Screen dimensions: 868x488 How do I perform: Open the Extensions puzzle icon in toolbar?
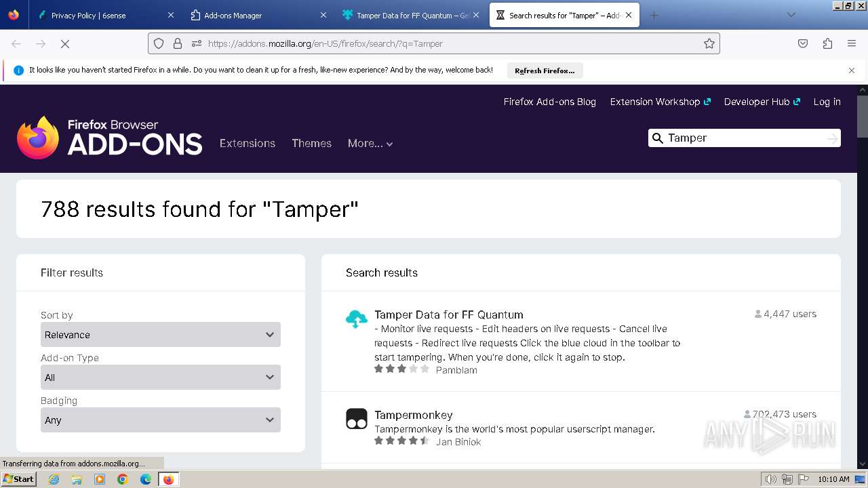[x=827, y=43]
